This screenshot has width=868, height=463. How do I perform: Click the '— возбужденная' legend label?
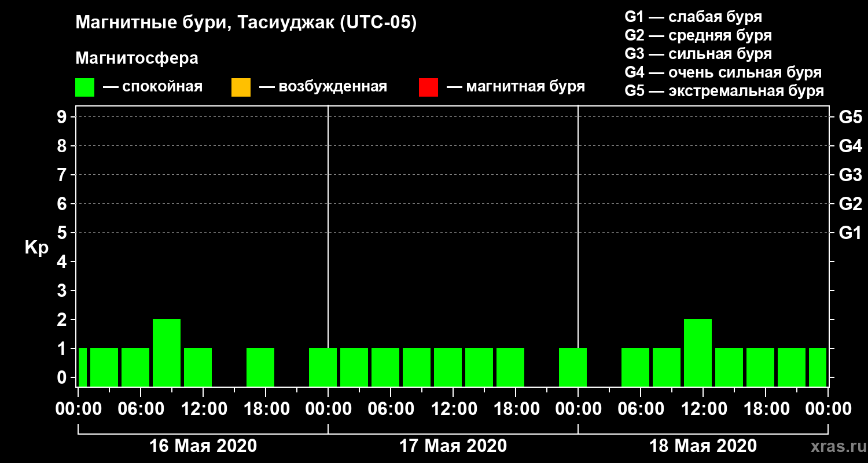[323, 87]
